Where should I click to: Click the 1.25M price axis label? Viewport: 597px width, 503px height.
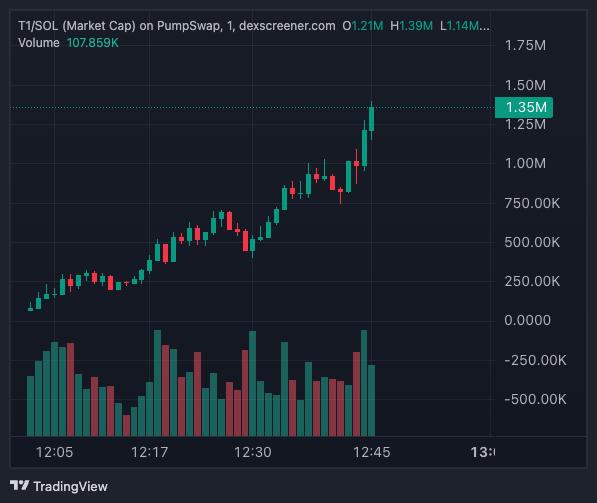pyautogui.click(x=525, y=124)
